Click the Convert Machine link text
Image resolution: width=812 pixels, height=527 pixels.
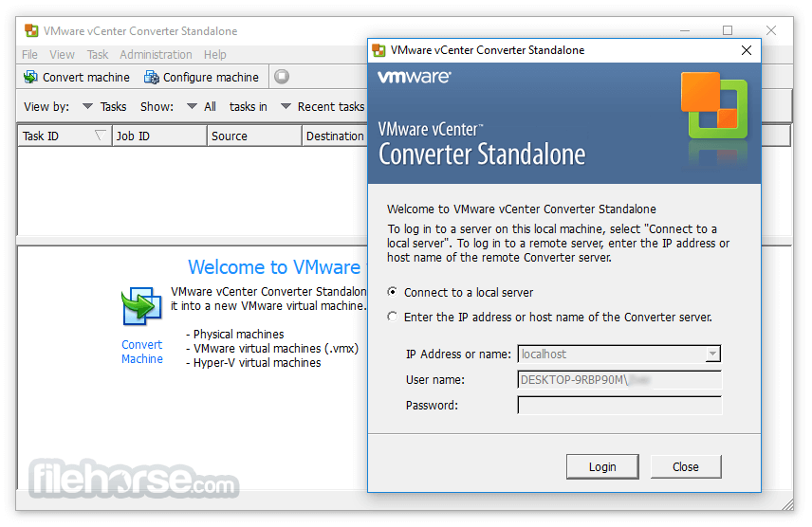(142, 352)
